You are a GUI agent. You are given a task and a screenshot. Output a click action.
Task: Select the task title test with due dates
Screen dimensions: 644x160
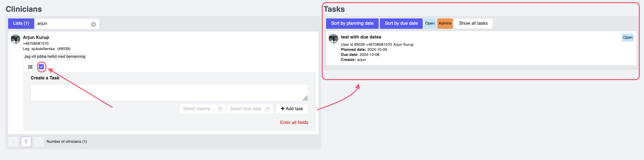pyautogui.click(x=361, y=37)
